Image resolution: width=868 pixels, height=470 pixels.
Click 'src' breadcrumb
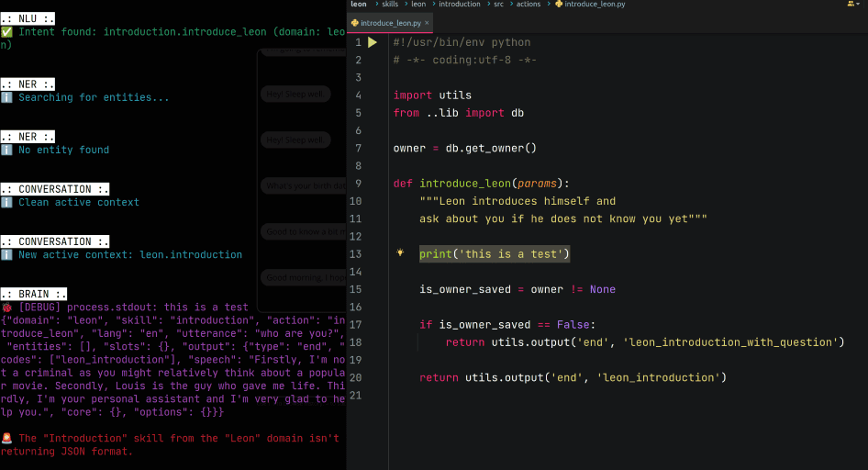499,4
